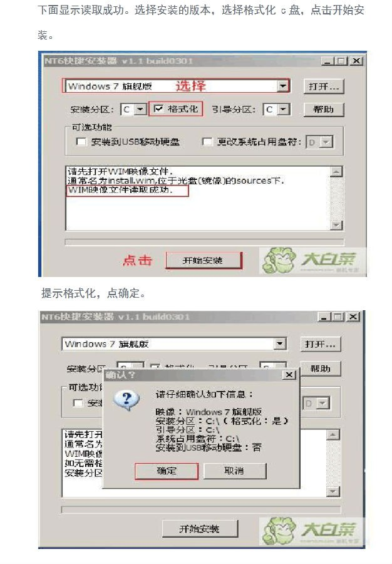Screen dimensions: 392x564
Task: Close the 确认 confirmation dialog with X
Action: coord(289,375)
